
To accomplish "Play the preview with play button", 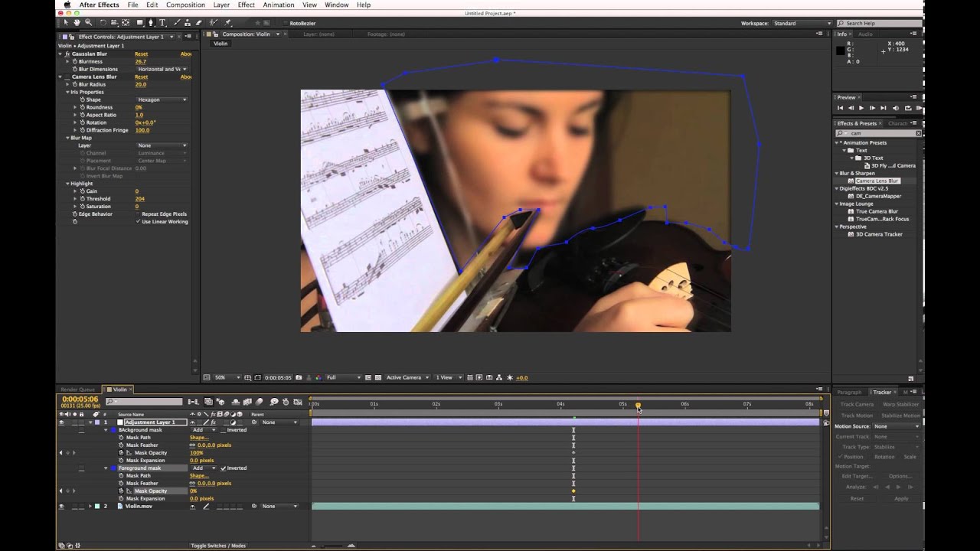I will [x=861, y=108].
